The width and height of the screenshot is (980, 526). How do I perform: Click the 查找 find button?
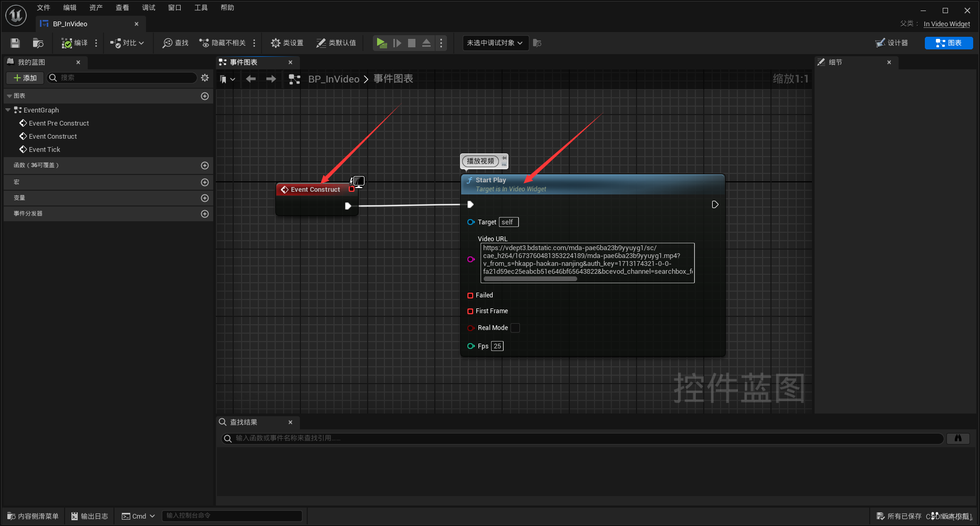coord(175,43)
